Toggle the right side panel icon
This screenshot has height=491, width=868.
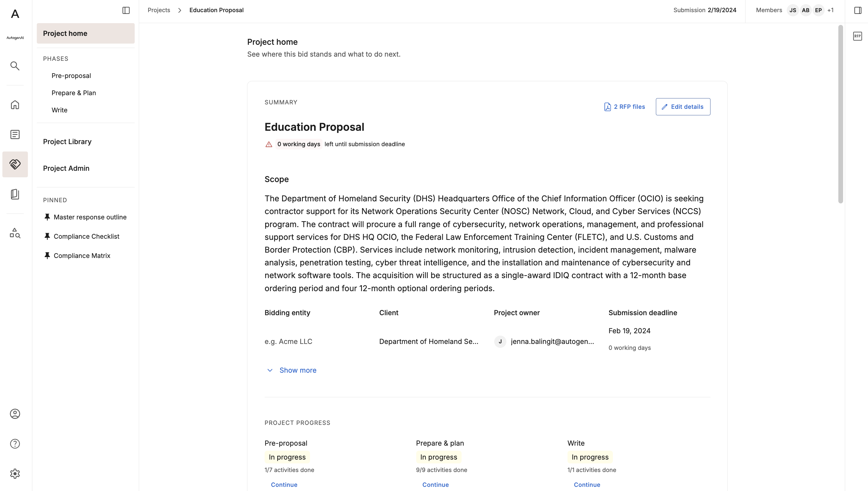[x=858, y=10]
